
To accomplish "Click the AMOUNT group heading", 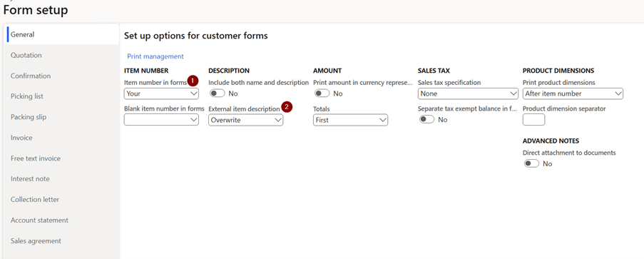I will [x=327, y=71].
